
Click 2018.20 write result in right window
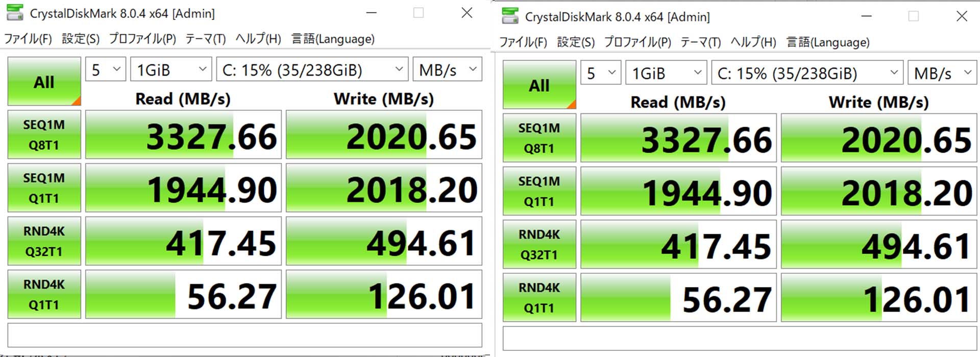click(879, 191)
